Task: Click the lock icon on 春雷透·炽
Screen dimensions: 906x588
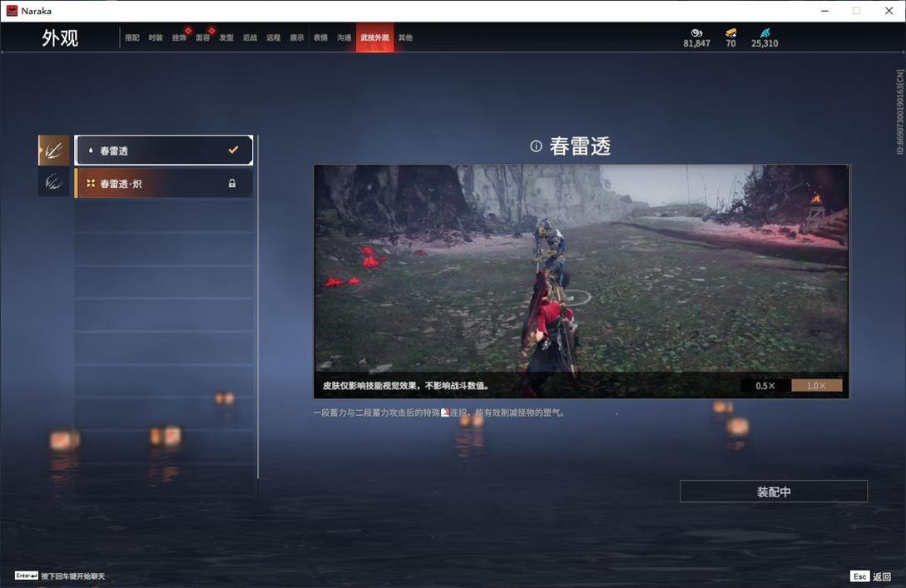Action: 232,183
